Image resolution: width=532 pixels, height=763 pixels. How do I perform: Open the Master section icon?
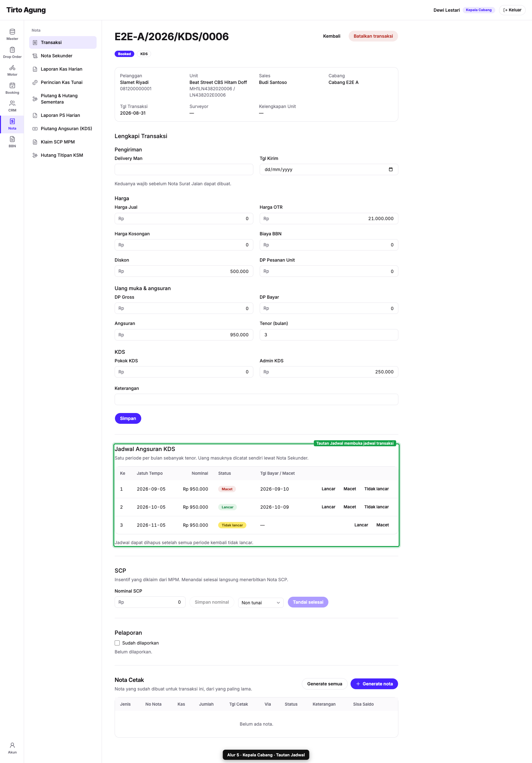coord(12,32)
